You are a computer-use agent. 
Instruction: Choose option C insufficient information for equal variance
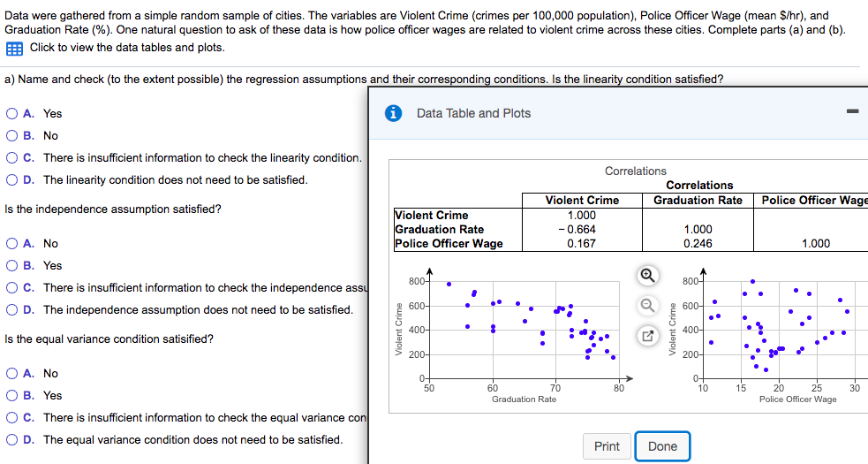pos(11,417)
